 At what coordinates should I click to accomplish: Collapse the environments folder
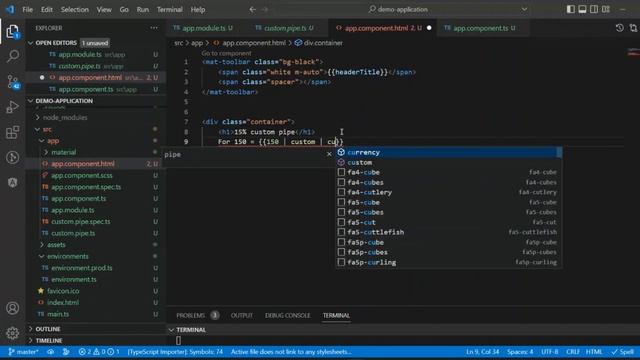click(x=42, y=256)
